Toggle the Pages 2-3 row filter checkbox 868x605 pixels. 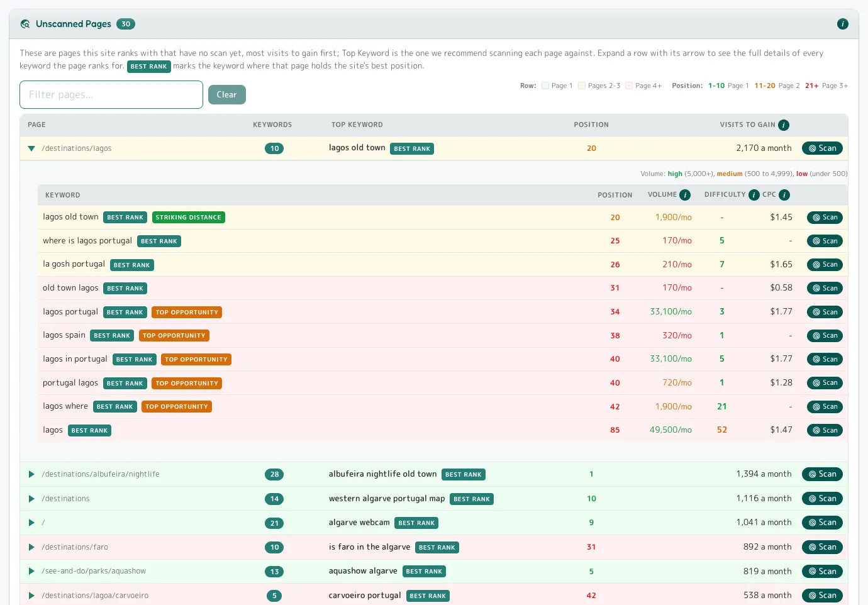coord(582,86)
